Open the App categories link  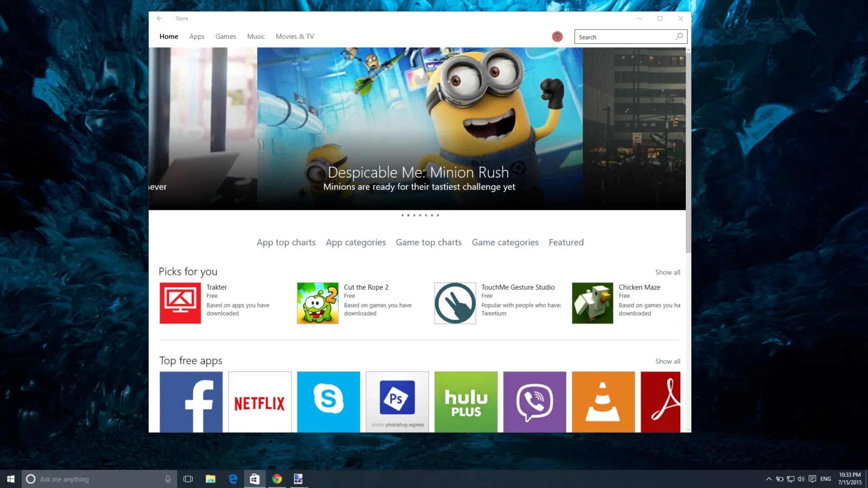pyautogui.click(x=356, y=242)
